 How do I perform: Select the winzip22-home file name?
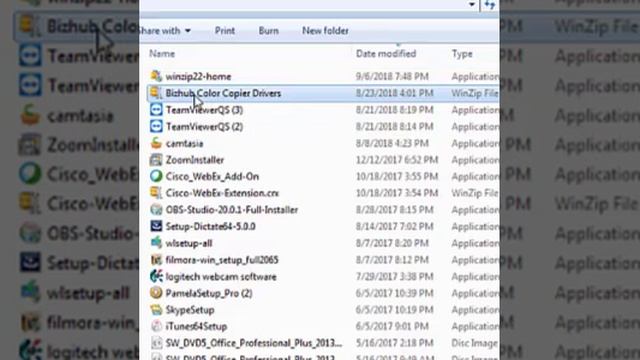[x=198, y=76]
